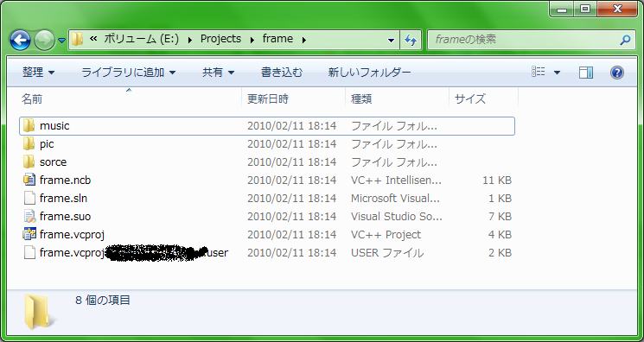Screen dimensions: 644x342
Task: Open address bar history dropdown
Action: [x=391, y=40]
